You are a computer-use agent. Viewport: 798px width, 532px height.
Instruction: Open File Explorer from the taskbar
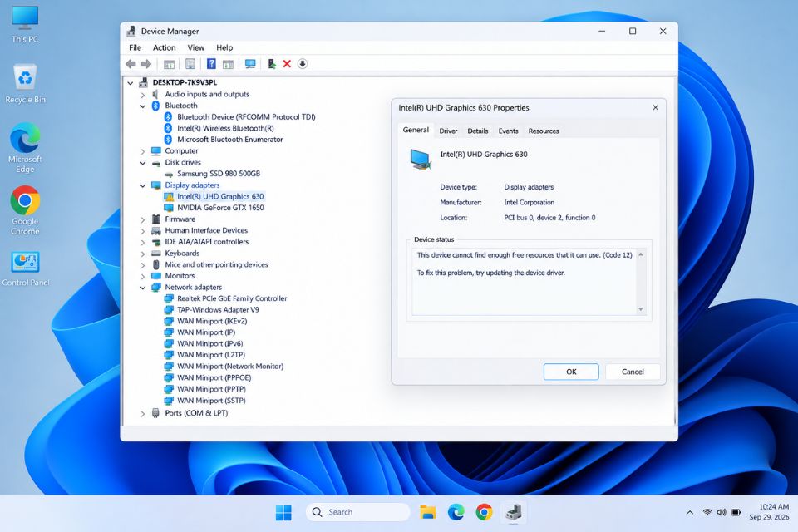point(427,512)
